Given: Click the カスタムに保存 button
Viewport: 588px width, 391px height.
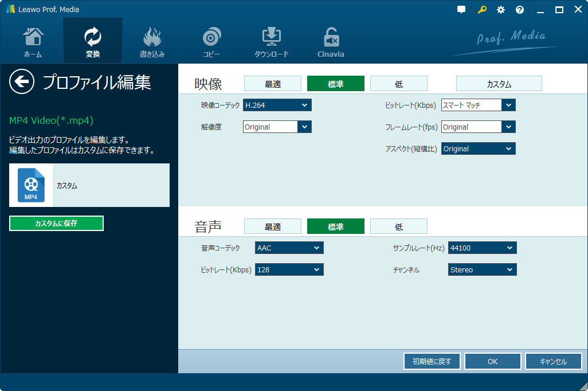Looking at the screenshot, I should 56,223.
